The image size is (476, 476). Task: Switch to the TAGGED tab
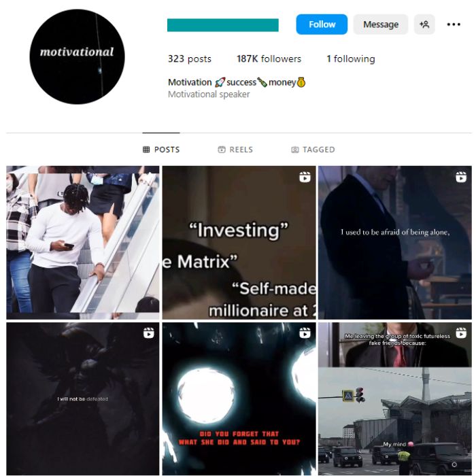click(x=313, y=150)
